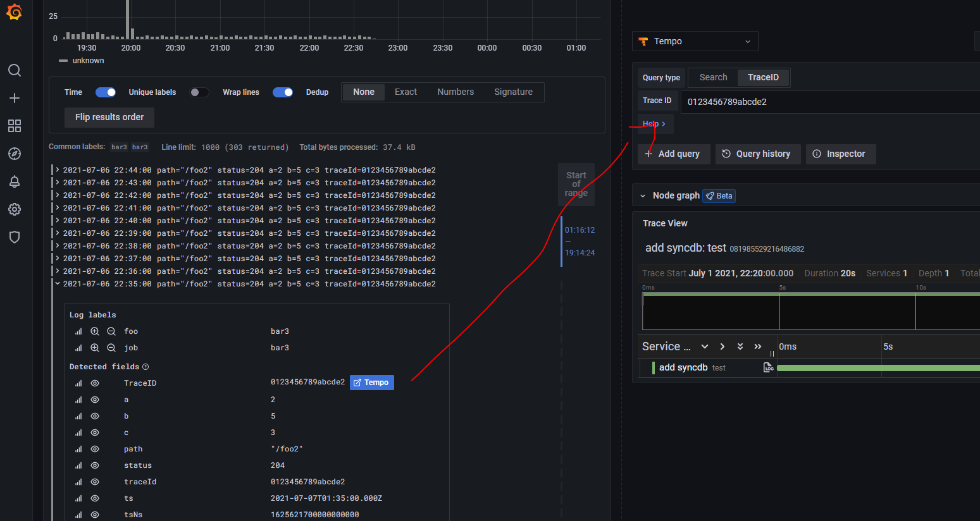This screenshot has height=521, width=980.
Task: Click the Trace ID input field
Action: (830, 102)
